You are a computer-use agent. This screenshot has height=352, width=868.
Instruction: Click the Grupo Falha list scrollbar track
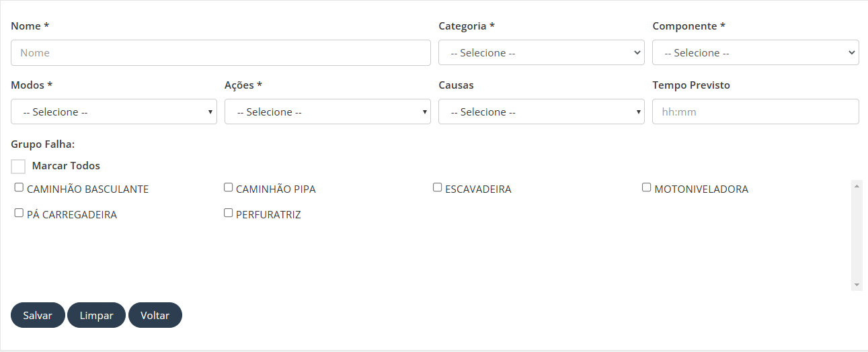[x=857, y=235]
